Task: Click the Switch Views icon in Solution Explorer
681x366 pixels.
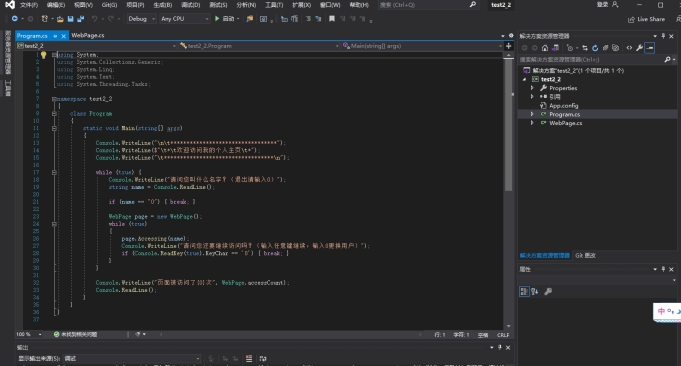Action: click(x=555, y=48)
